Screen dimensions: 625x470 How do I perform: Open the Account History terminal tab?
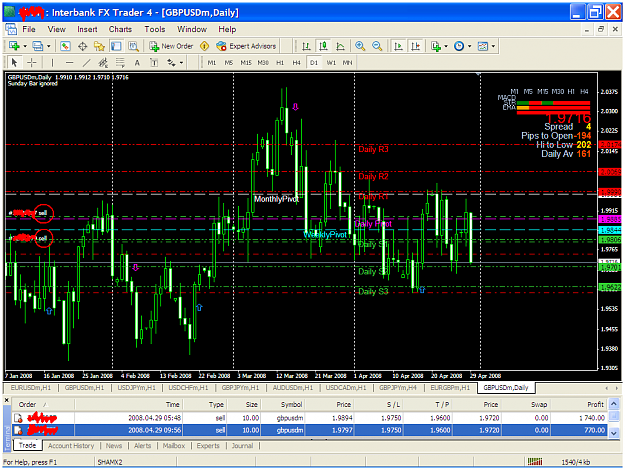(x=71, y=446)
